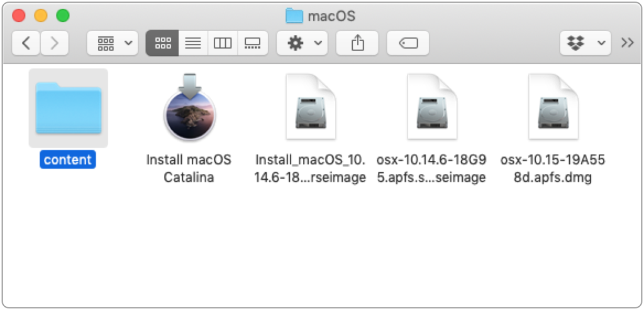Click the highlighted content folder name label
Screen dimensions: 644x310
[68, 160]
